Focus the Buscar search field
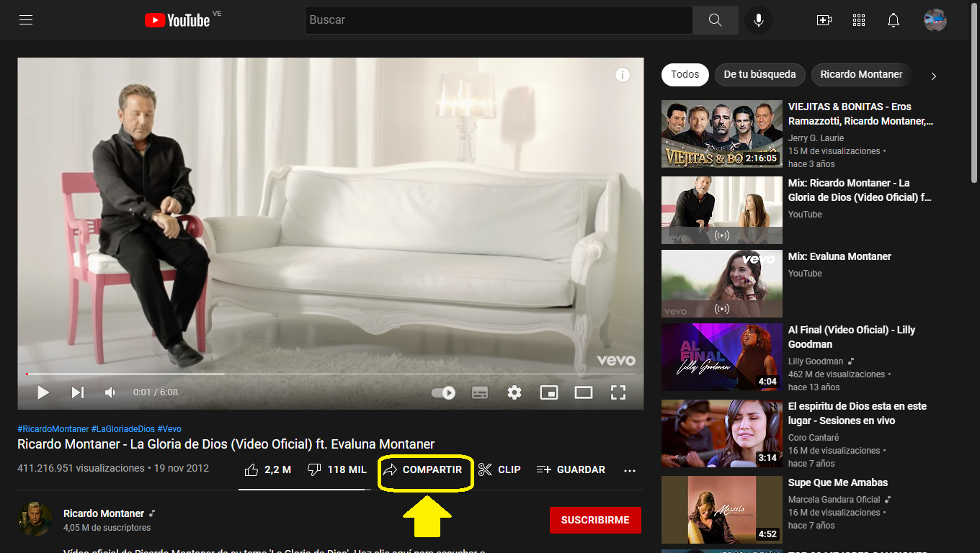The image size is (980, 553). (499, 20)
